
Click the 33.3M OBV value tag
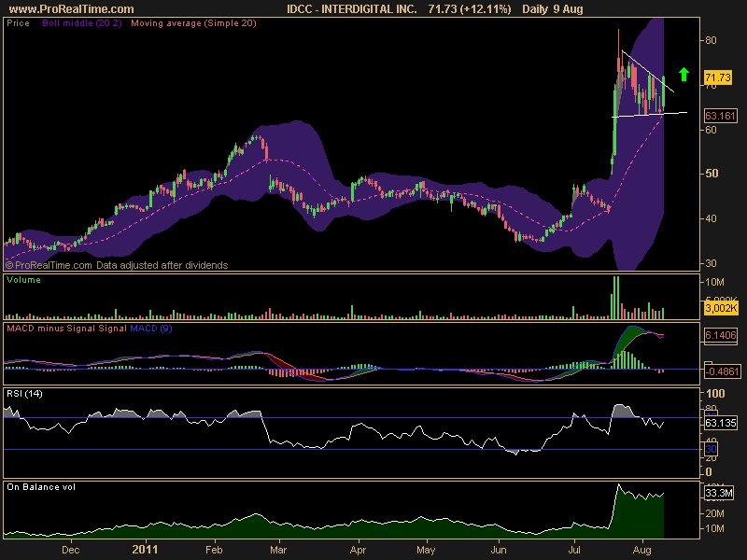[718, 493]
